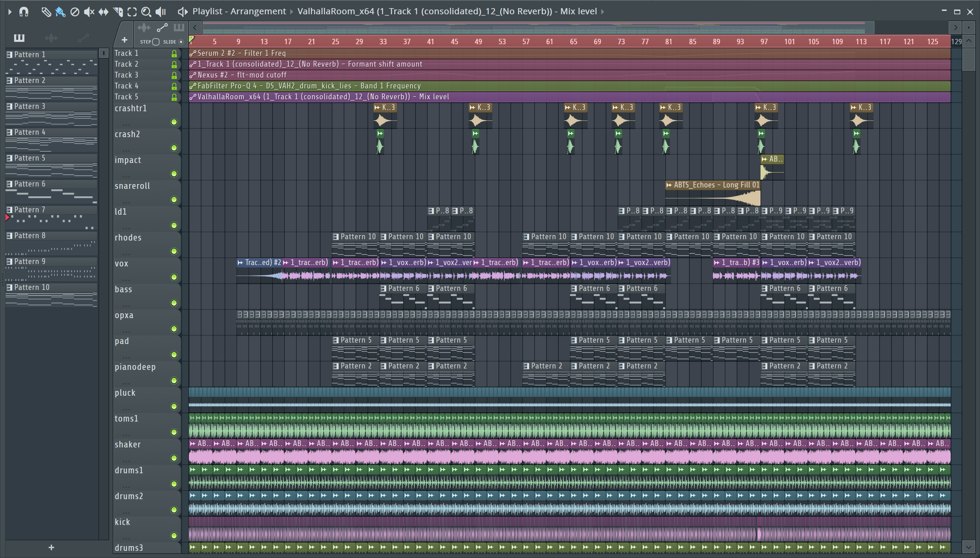Toggle the STEP edit mode
The height and width of the screenshot is (558, 980).
click(156, 42)
